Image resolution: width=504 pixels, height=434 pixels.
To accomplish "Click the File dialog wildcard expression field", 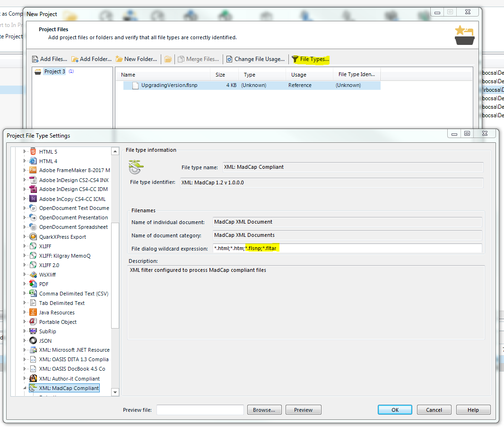I will point(347,248).
